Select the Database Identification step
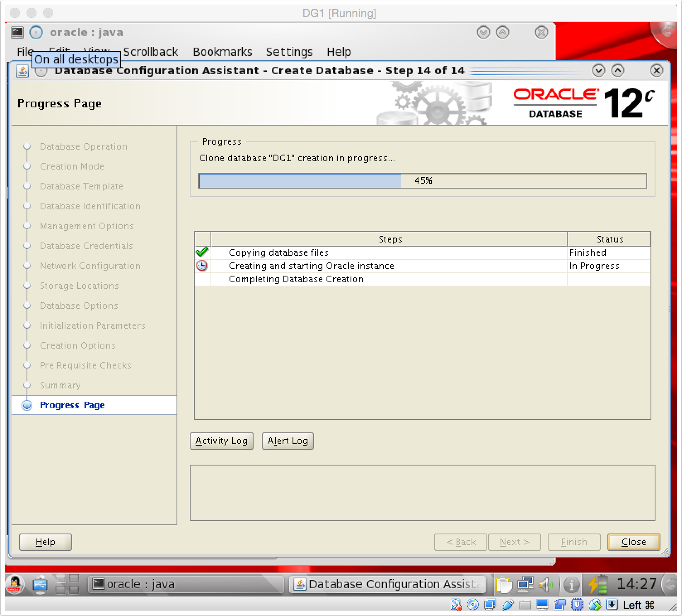The height and width of the screenshot is (616, 682). (x=90, y=206)
